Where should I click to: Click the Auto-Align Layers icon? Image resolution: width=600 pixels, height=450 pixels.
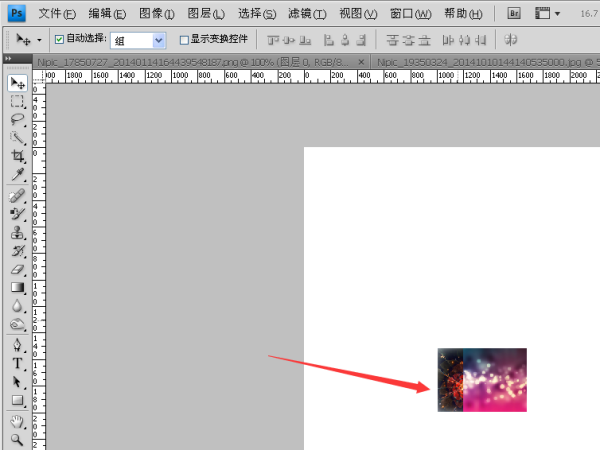coord(511,39)
